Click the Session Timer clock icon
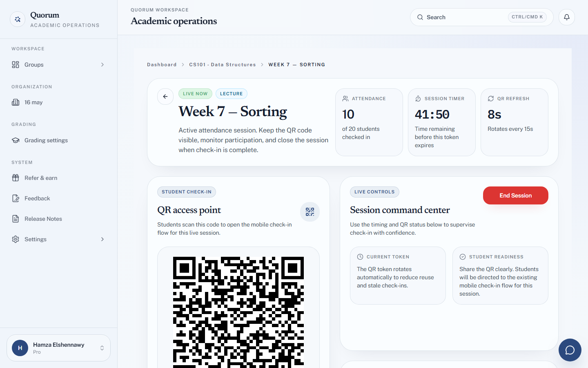The image size is (588, 368). tap(418, 99)
